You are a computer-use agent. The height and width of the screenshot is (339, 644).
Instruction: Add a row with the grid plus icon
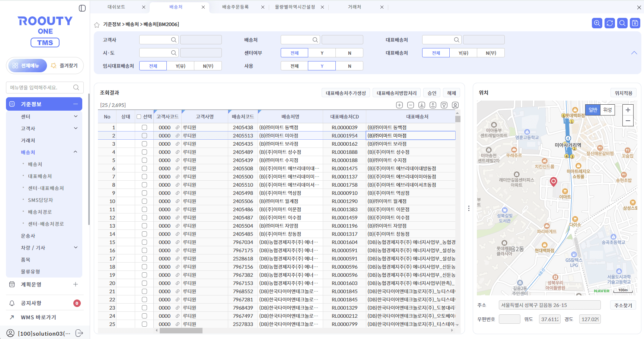399,105
